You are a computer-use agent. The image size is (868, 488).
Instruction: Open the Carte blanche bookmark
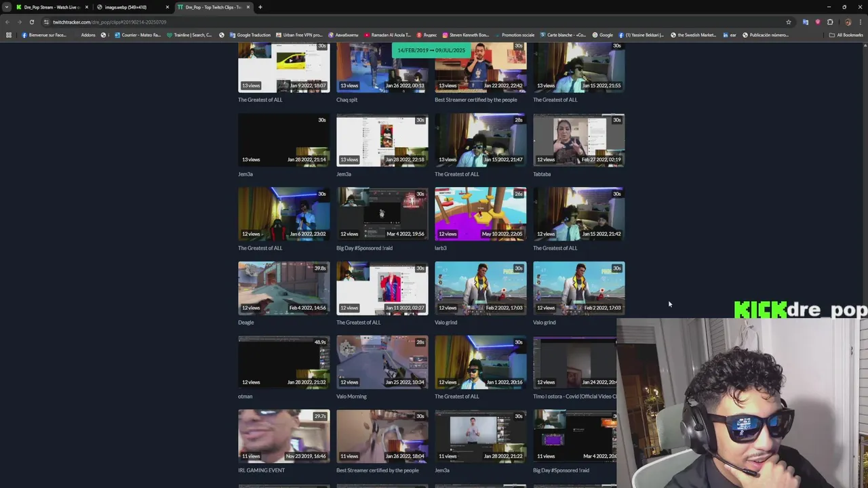[563, 35]
